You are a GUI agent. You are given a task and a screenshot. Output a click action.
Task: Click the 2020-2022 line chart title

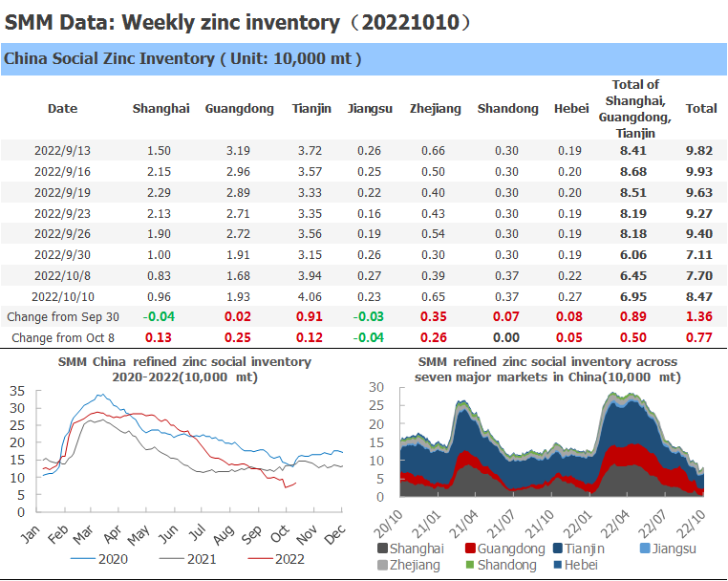(x=184, y=369)
